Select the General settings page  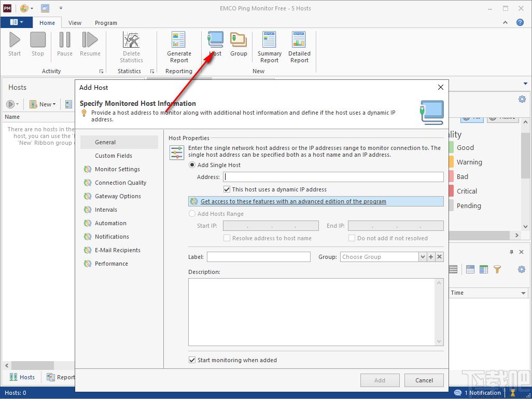(119, 142)
